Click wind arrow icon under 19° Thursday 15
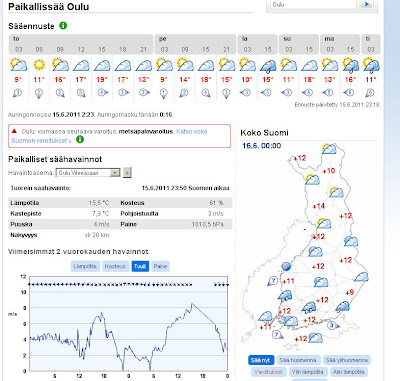Viewport: 400px width, 381px height. tap(102, 92)
